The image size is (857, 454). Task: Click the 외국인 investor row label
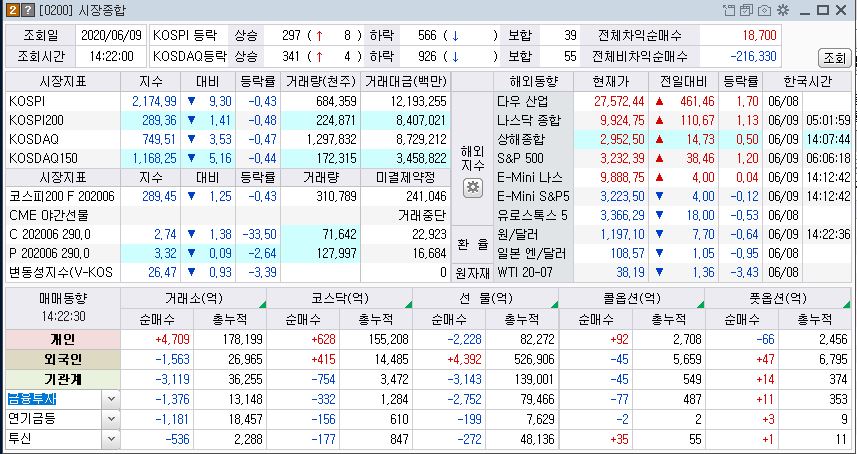[x=63, y=359]
